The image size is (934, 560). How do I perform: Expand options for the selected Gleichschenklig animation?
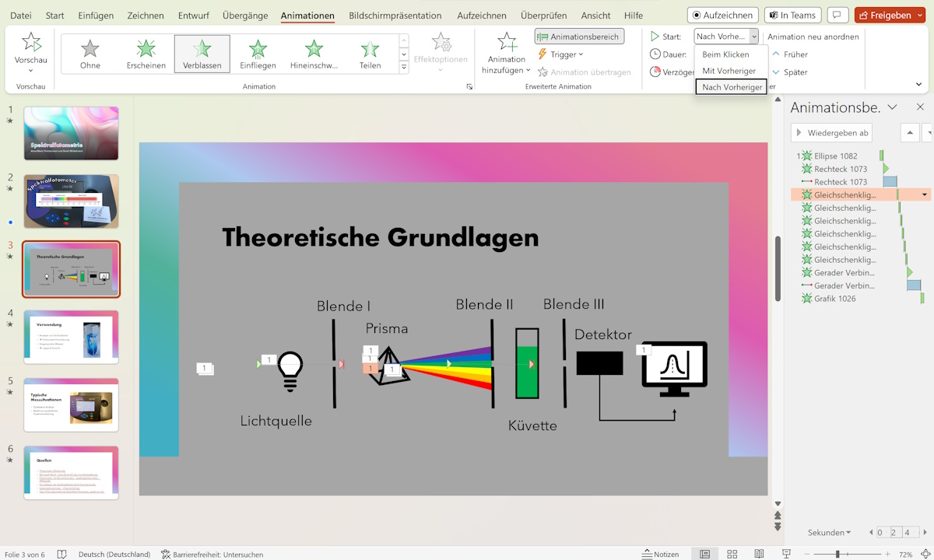(x=923, y=194)
